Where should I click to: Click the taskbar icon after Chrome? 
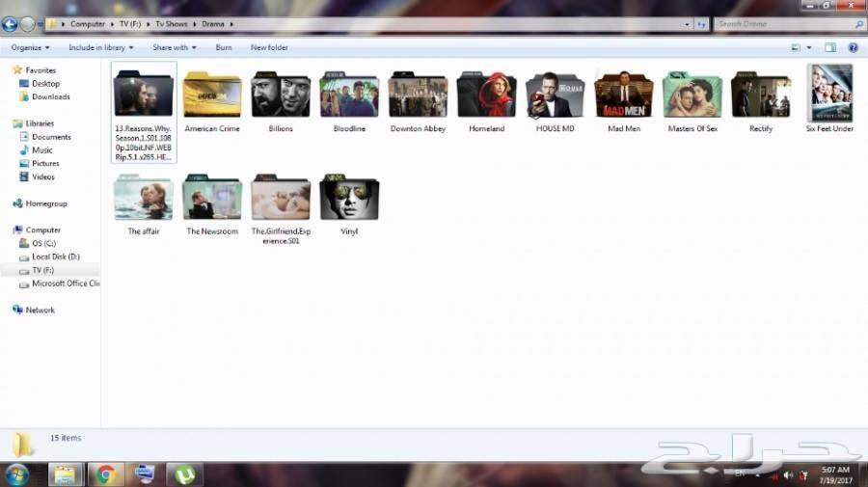[x=145, y=474]
